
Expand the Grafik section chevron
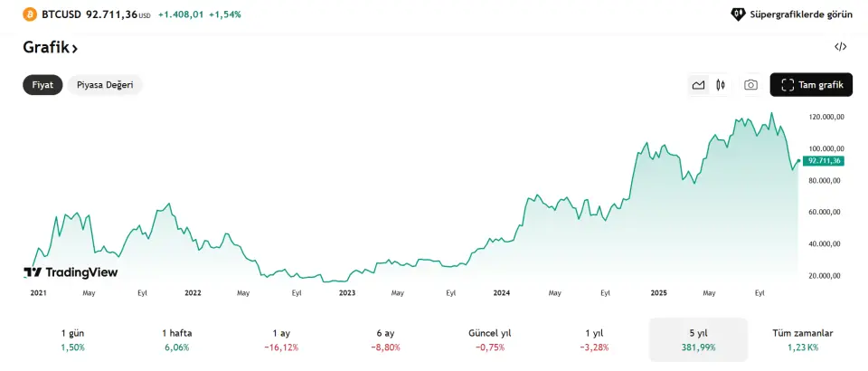(x=75, y=48)
